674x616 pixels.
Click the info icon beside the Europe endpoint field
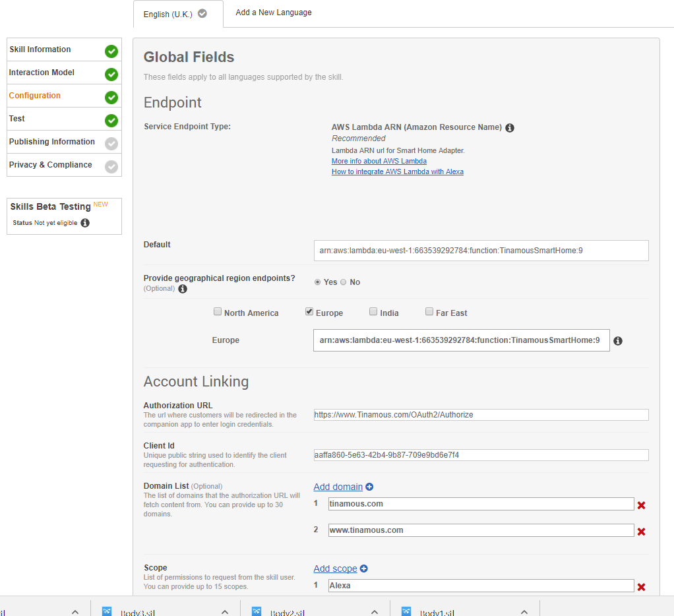point(618,341)
